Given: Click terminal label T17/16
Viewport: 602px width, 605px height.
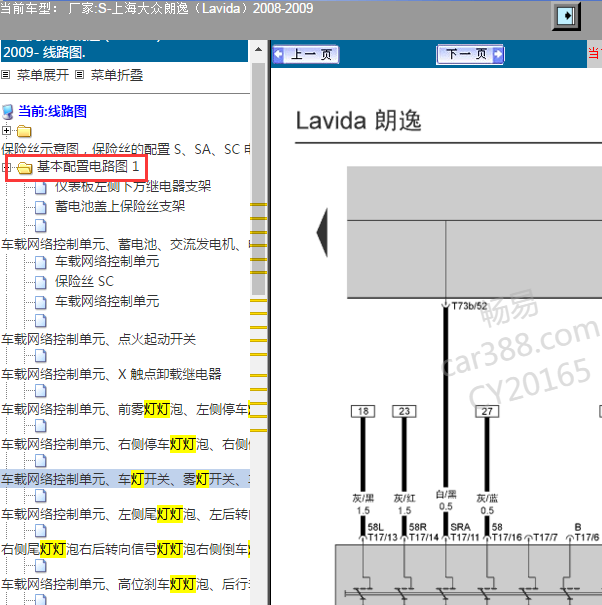Looking at the screenshot, I should (x=507, y=537).
